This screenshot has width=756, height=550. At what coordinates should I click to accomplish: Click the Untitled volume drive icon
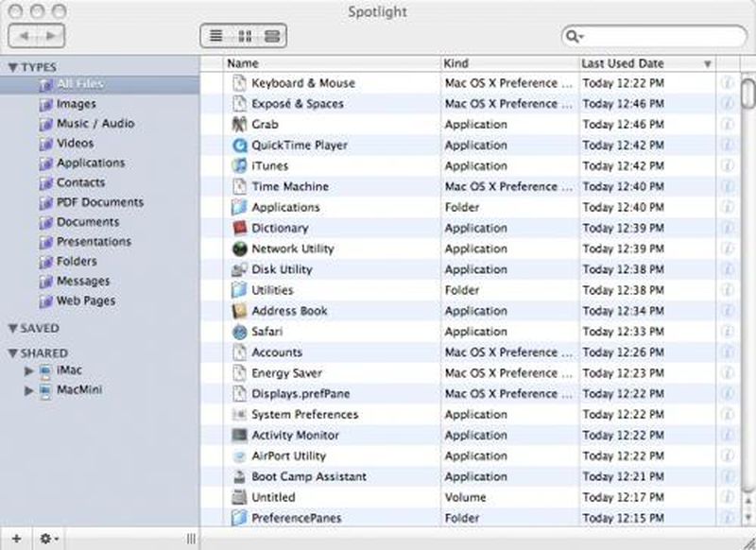239,497
